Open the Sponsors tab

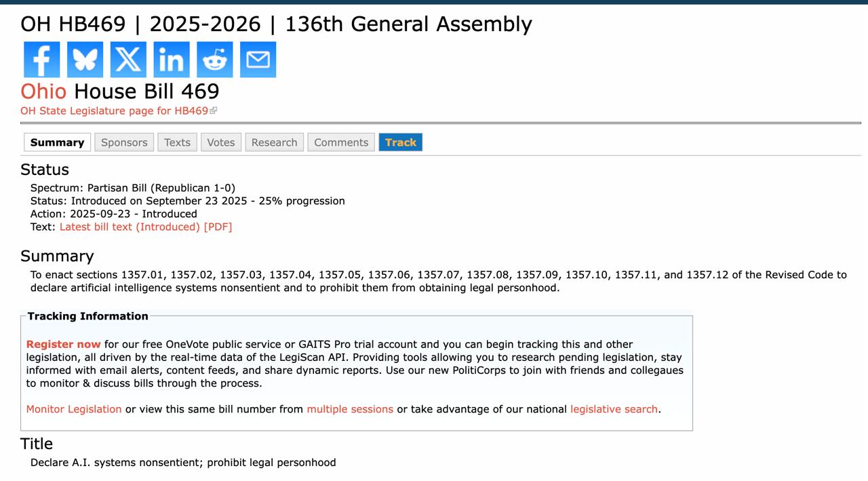pos(124,142)
